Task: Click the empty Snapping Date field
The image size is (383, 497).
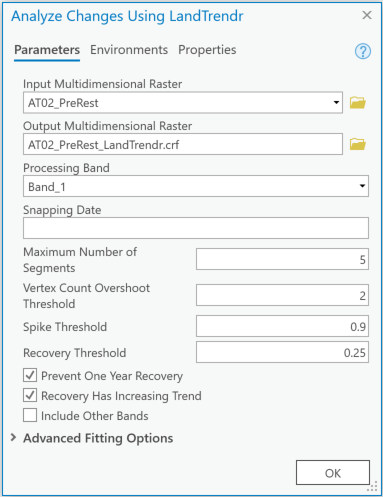Action: [x=196, y=228]
